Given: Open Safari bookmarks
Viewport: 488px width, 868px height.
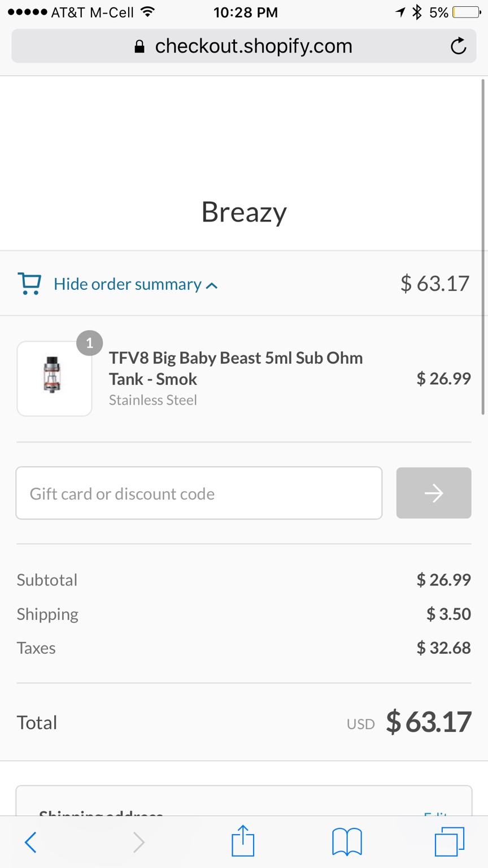Looking at the screenshot, I should (347, 842).
